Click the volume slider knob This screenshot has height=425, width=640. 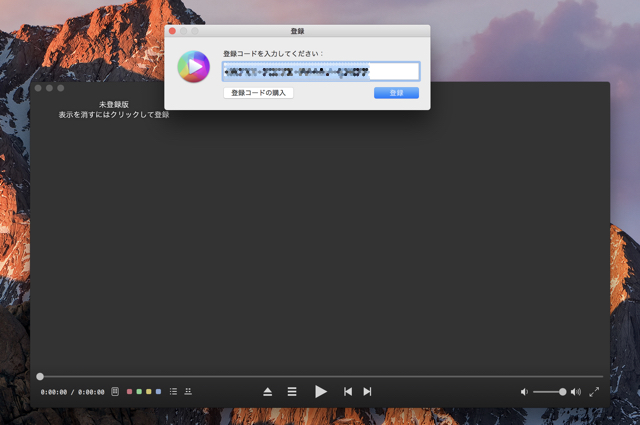562,392
